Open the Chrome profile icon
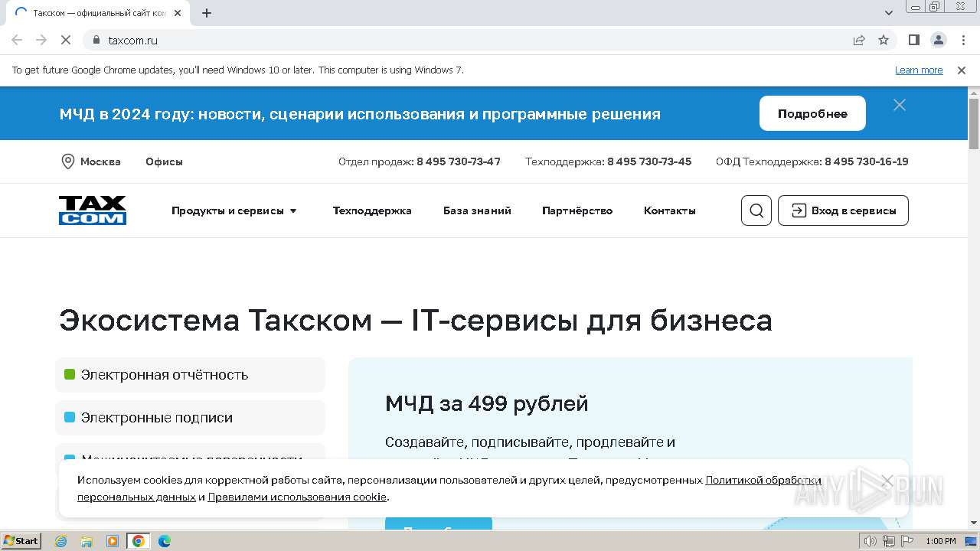 pyautogui.click(x=938, y=40)
